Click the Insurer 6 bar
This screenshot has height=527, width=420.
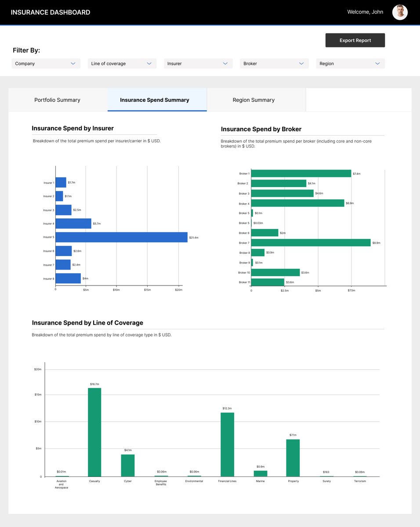click(64, 251)
